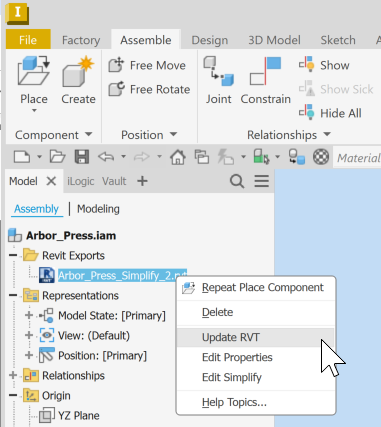Select the Assemble ribbon tab

coord(146,40)
